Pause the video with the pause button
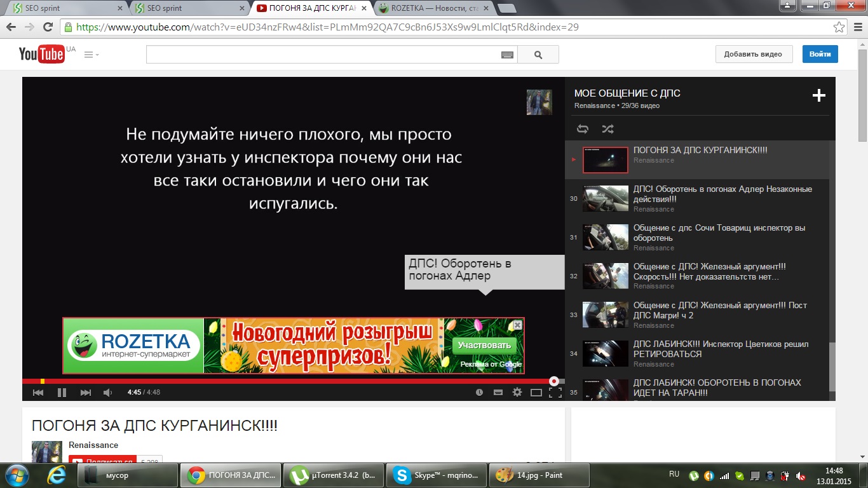 (x=62, y=393)
